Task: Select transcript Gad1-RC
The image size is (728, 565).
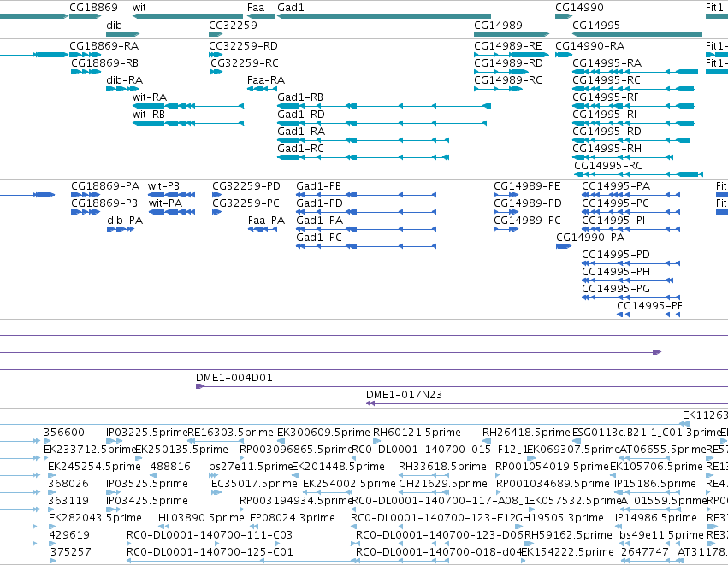Action: coord(363,158)
